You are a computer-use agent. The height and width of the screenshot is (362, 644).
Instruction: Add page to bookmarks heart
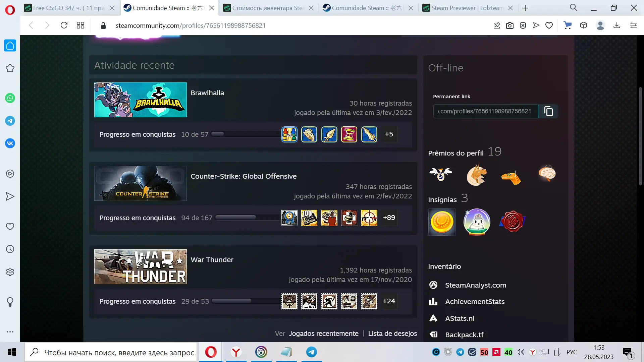click(549, 25)
